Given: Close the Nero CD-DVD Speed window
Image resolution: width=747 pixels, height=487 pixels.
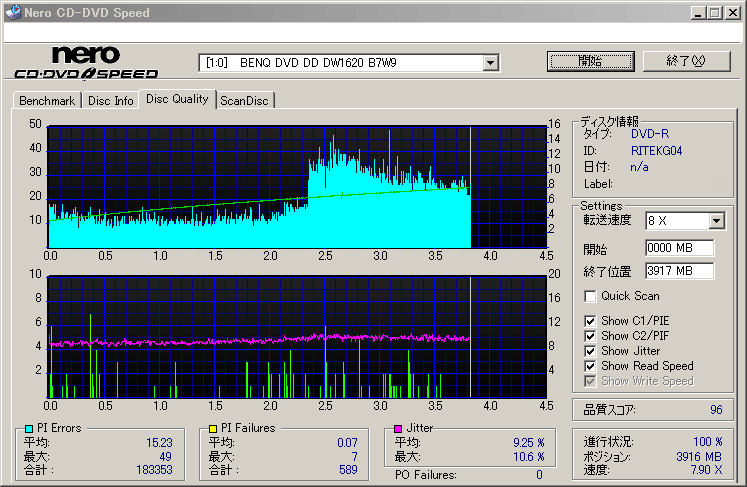Looking at the screenshot, I should pyautogui.click(x=733, y=13).
